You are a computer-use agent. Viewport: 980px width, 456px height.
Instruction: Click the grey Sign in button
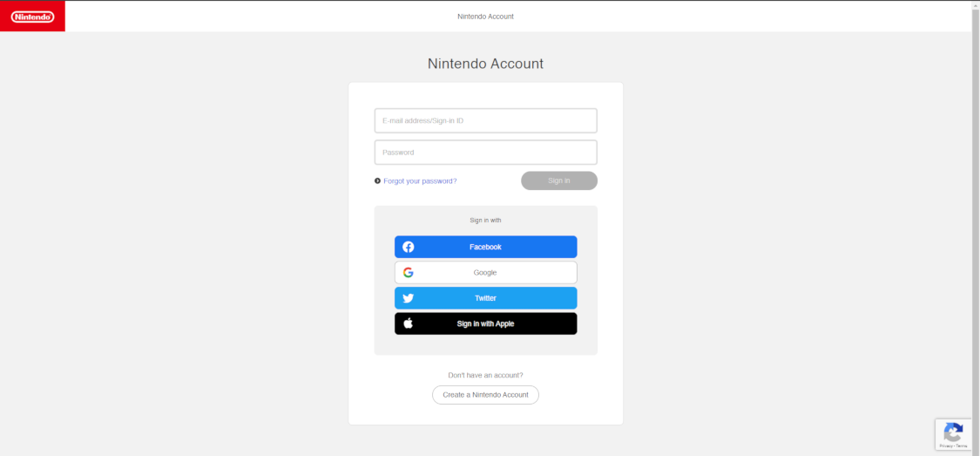click(558, 180)
